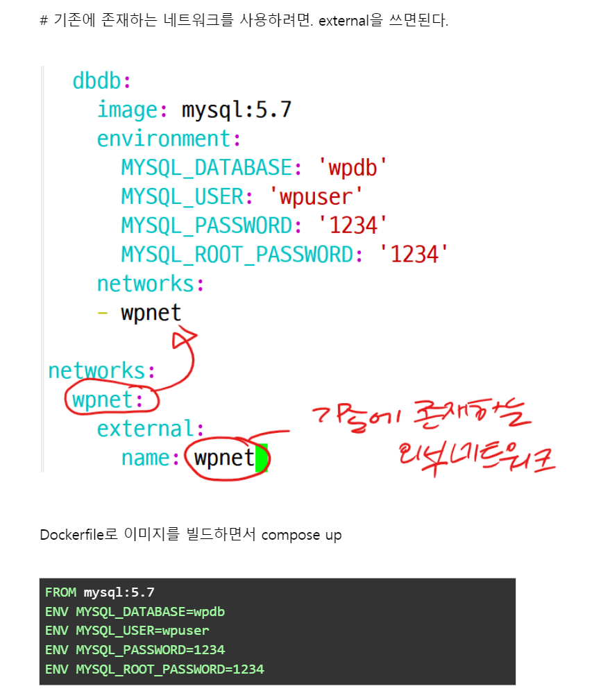The height and width of the screenshot is (700, 610).
Task: Click the '- wpnet' list entry
Action: [139, 312]
